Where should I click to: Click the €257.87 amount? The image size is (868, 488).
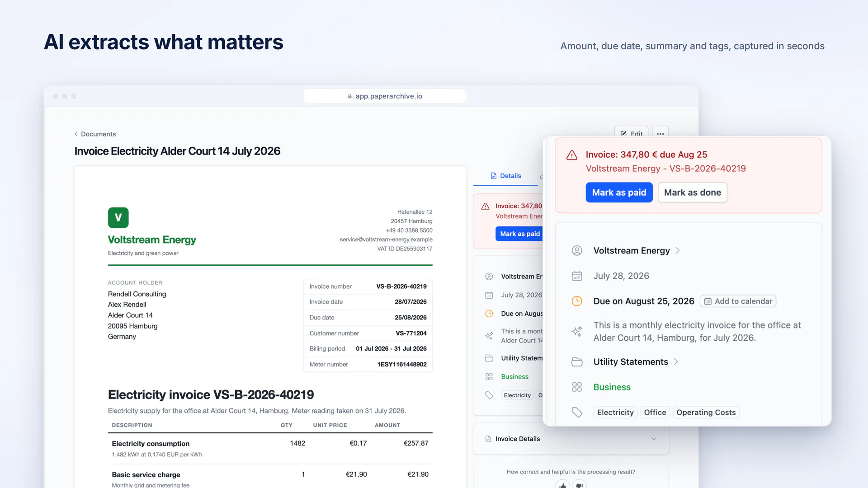(416, 443)
